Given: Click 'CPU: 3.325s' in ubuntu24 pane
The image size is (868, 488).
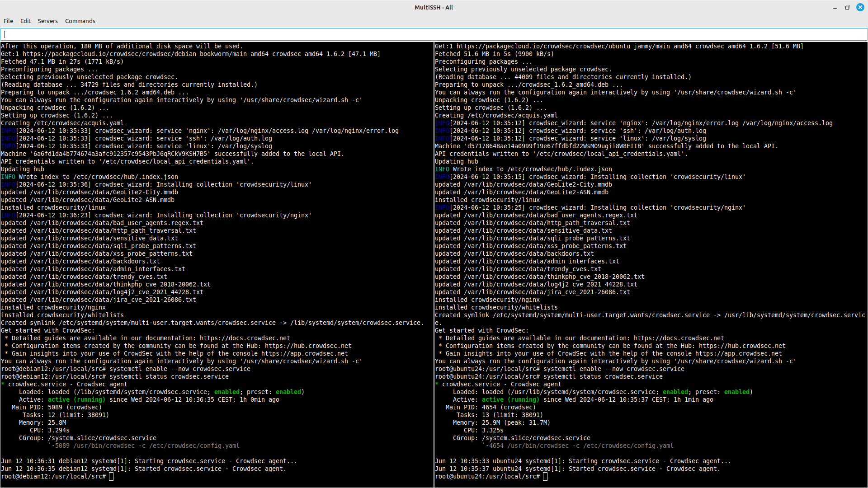Looking at the screenshot, I should pos(484,430).
